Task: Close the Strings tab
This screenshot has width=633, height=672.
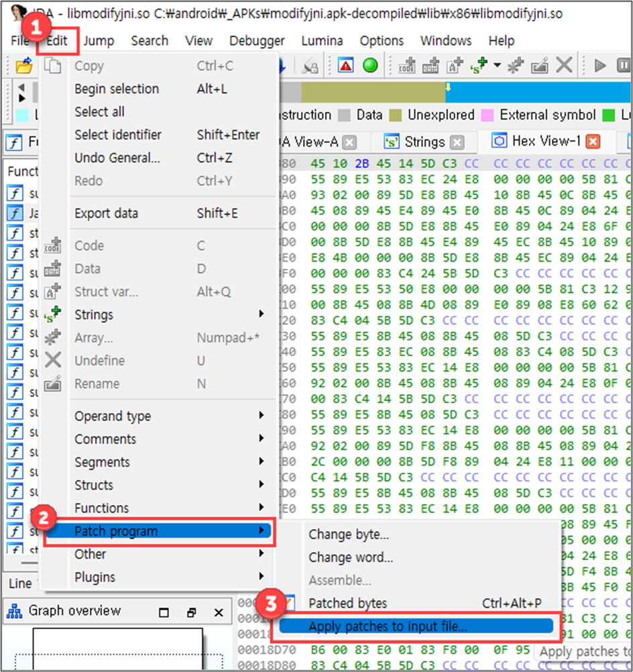Action: coord(457,142)
